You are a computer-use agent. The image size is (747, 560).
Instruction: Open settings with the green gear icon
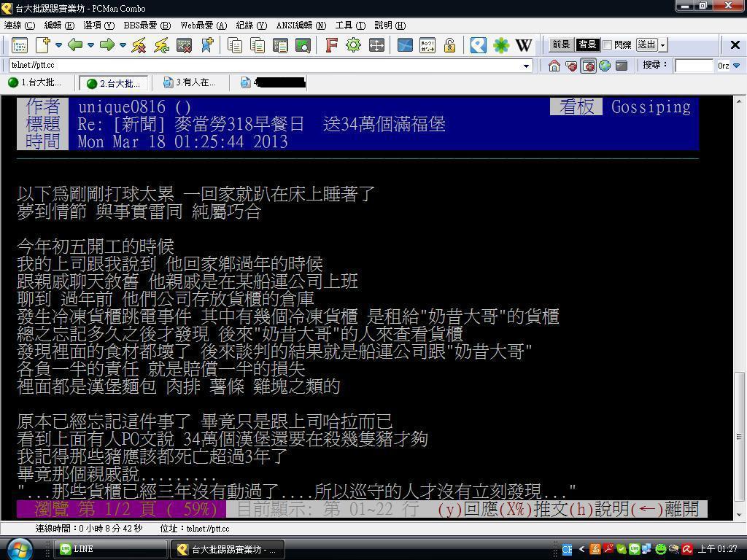[x=354, y=45]
